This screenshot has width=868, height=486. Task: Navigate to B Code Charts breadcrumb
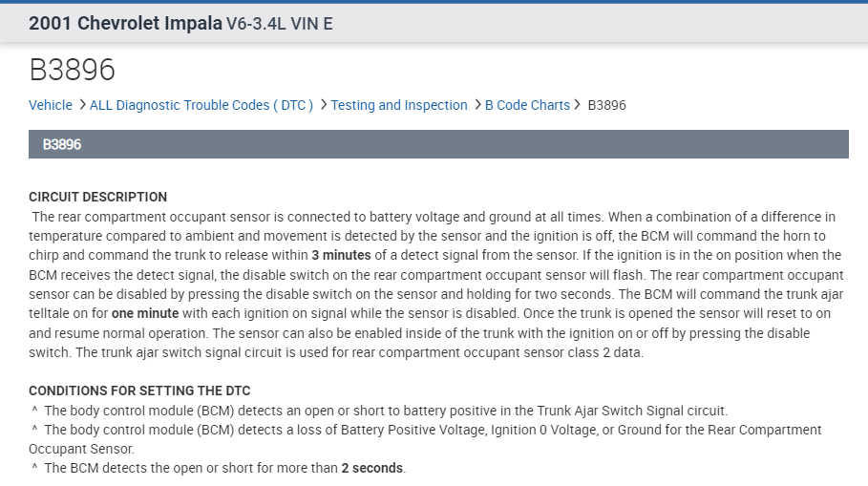(527, 105)
